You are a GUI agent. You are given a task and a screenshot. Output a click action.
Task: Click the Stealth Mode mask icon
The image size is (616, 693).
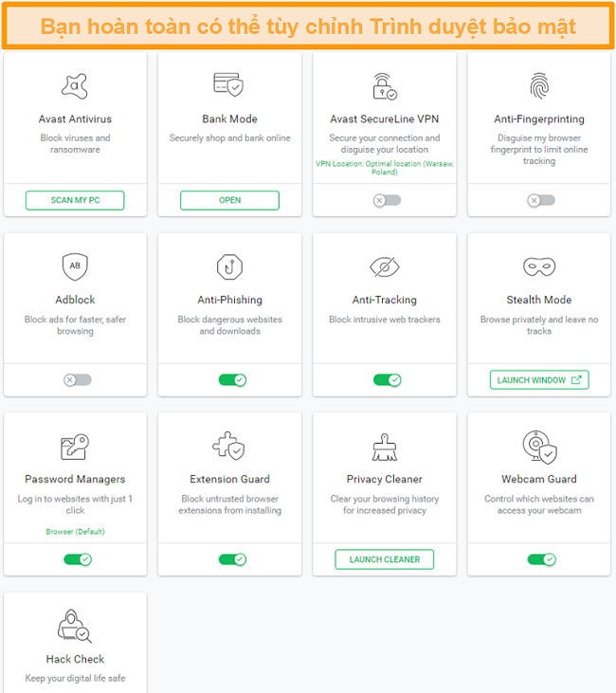point(539,267)
